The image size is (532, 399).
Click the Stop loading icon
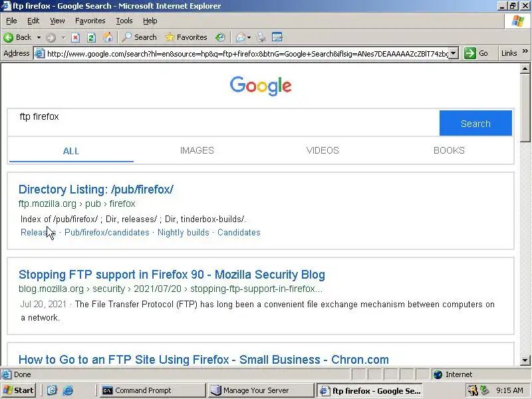tap(75, 37)
